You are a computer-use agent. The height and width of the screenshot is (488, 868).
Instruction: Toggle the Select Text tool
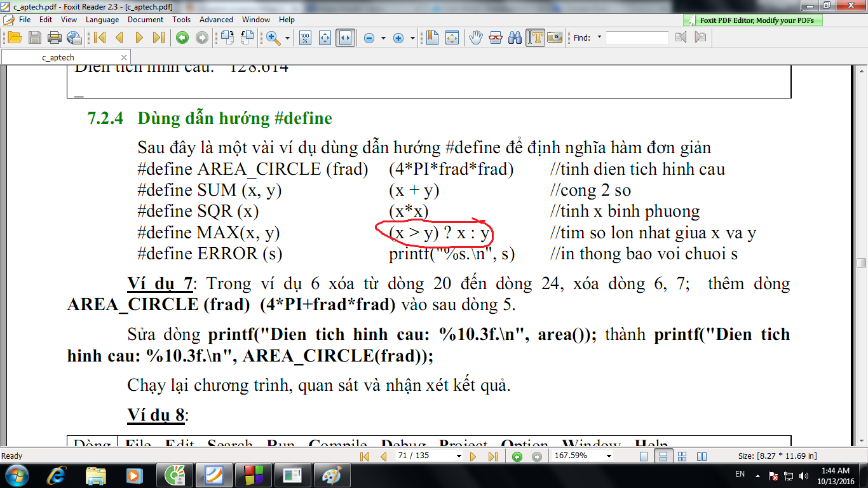click(x=535, y=37)
